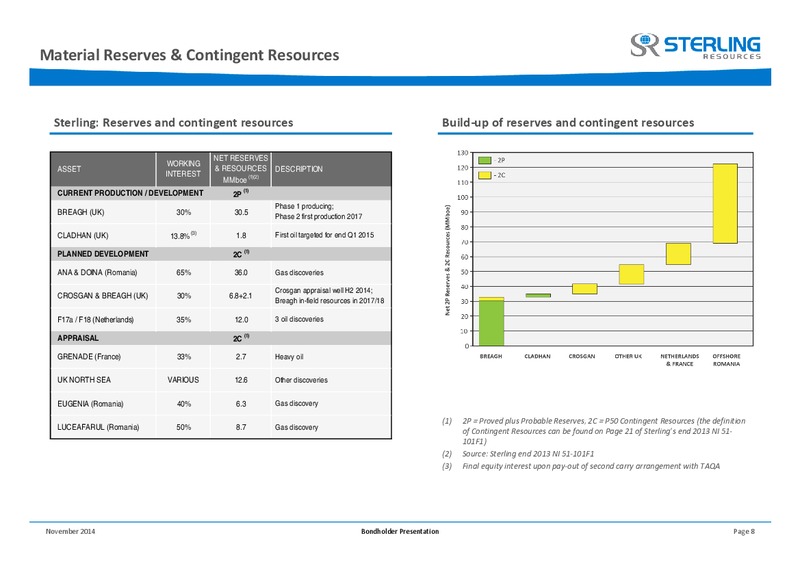Click the 'APPRAISAL' section row
This screenshot has width=800, height=566.
(x=221, y=338)
